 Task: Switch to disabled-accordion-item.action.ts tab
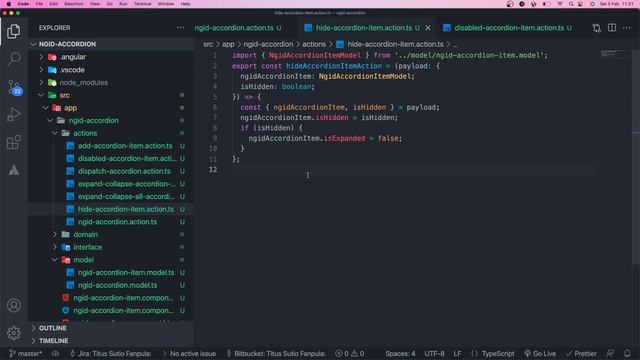509,28
